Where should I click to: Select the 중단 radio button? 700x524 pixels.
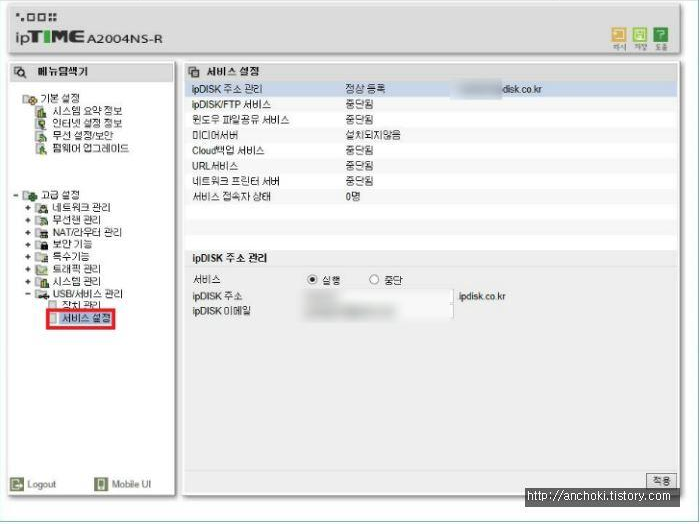pos(374,280)
